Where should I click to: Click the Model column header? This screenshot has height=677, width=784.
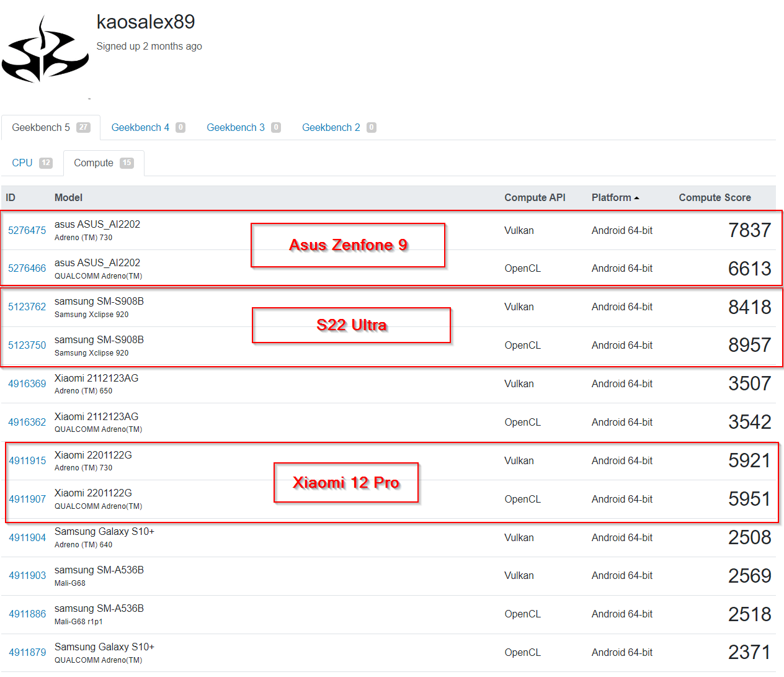(68, 197)
